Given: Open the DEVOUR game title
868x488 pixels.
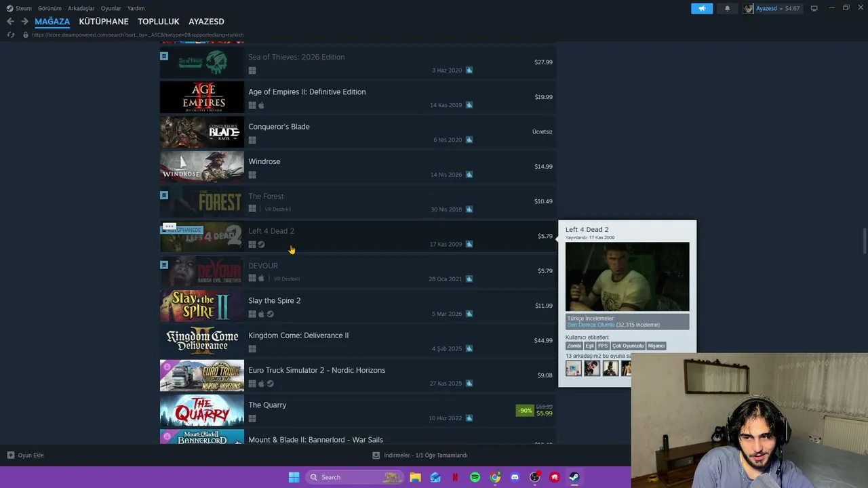Looking at the screenshot, I should click(262, 266).
